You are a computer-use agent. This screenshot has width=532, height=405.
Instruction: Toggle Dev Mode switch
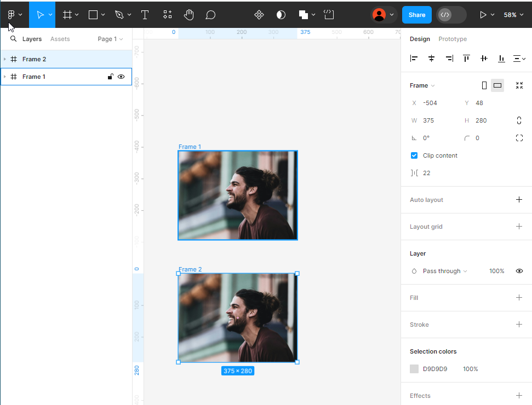451,15
